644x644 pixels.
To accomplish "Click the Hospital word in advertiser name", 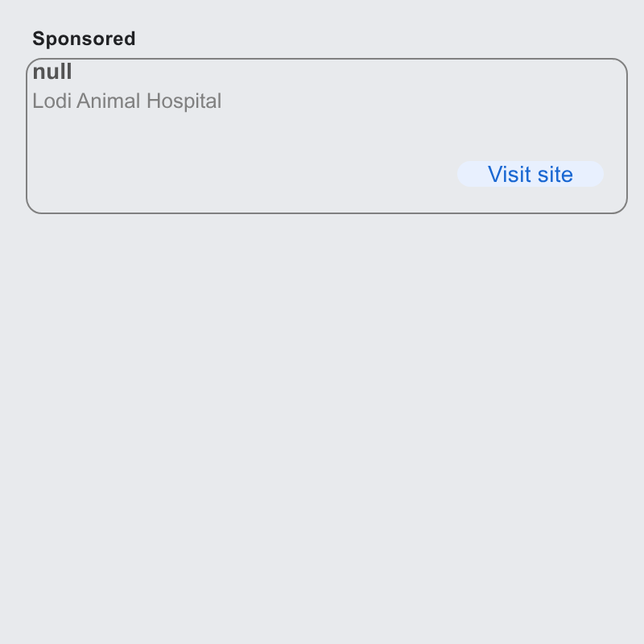I will (x=184, y=101).
